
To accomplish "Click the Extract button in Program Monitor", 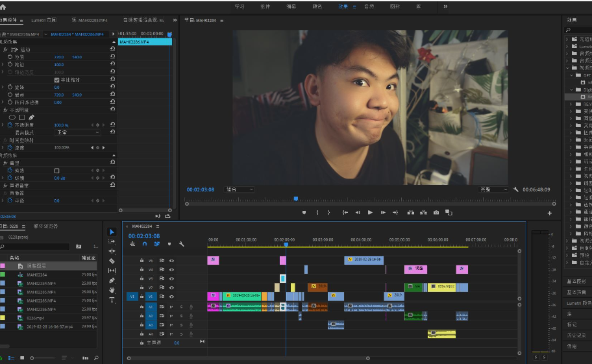I will pos(424,213).
